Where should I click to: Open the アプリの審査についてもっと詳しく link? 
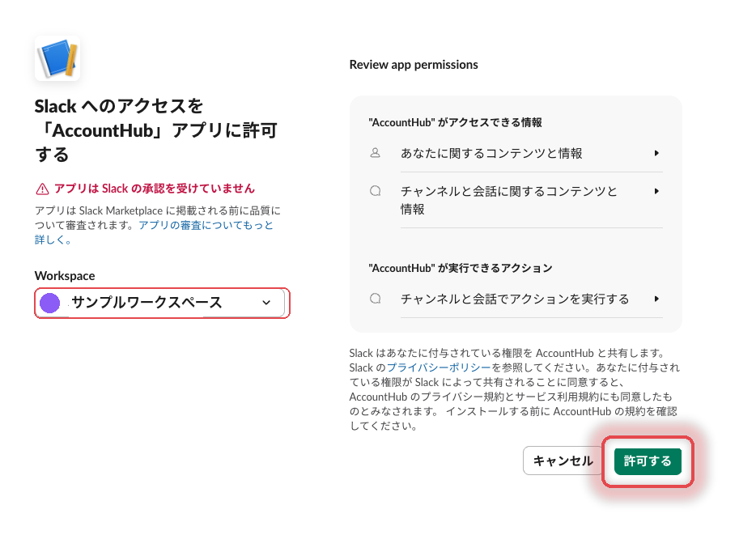[x=154, y=232]
